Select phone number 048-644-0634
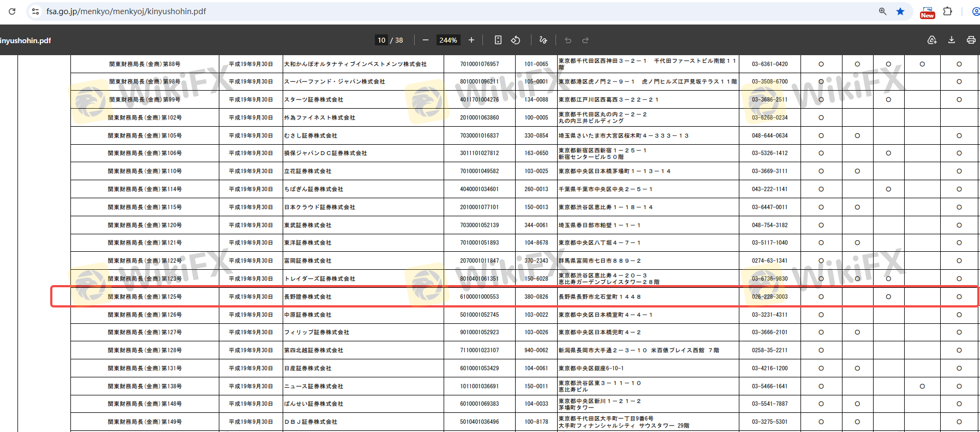This screenshot has width=980, height=432. point(770,135)
